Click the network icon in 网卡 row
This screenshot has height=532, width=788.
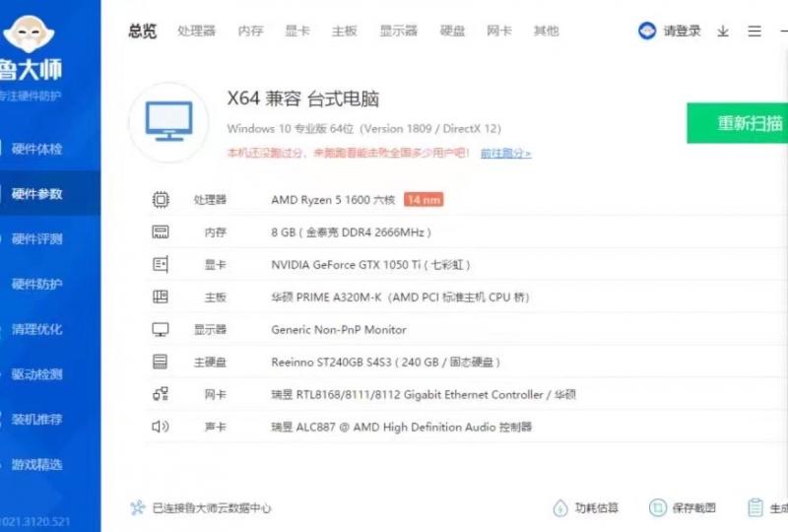click(x=161, y=394)
